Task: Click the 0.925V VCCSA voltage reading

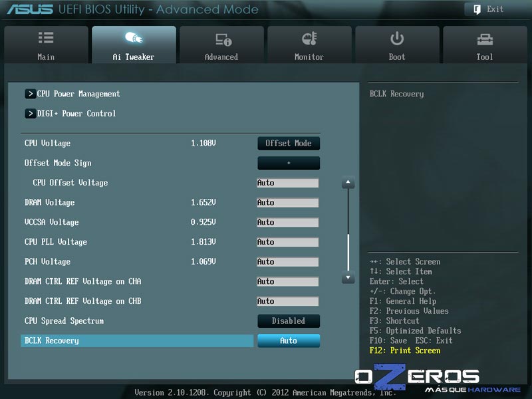Action: click(x=203, y=222)
